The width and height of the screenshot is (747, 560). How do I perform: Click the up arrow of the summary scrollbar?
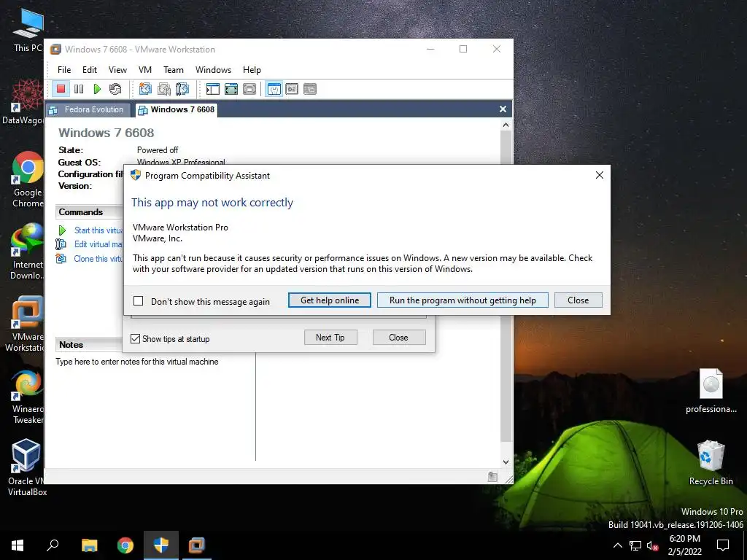pyautogui.click(x=506, y=125)
